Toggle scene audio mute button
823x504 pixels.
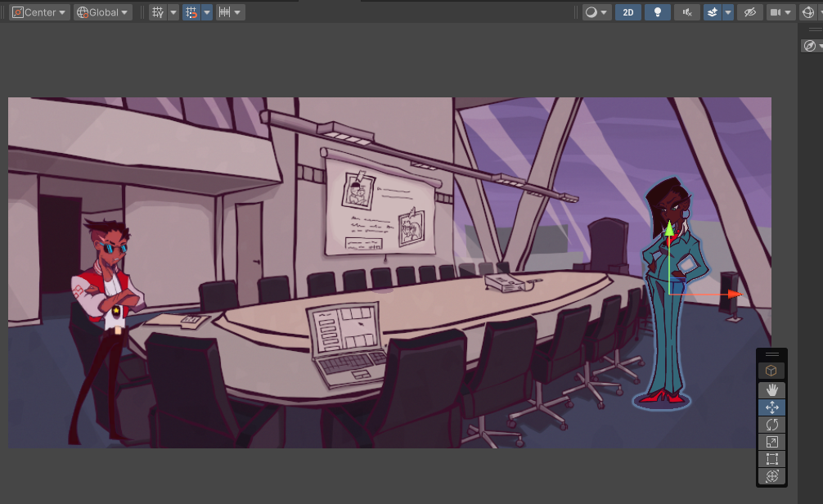coord(687,12)
